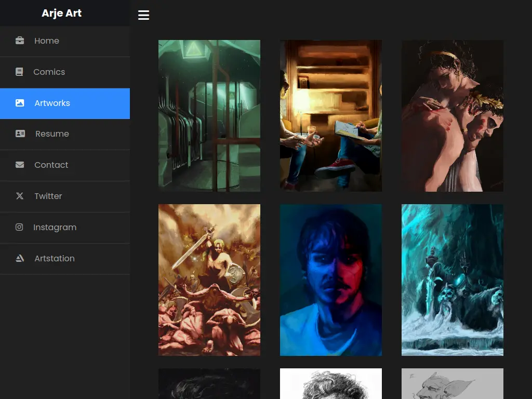Click the book icon beside Comics
This screenshot has height=399, width=532.
(x=19, y=72)
